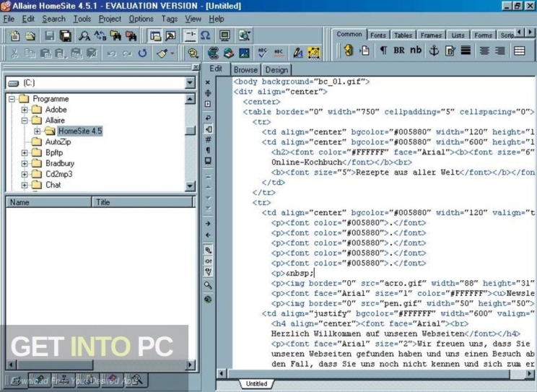Viewport: 537px width, 392px height.
Task: Insert special character with the Omega icon
Action: click(205, 35)
